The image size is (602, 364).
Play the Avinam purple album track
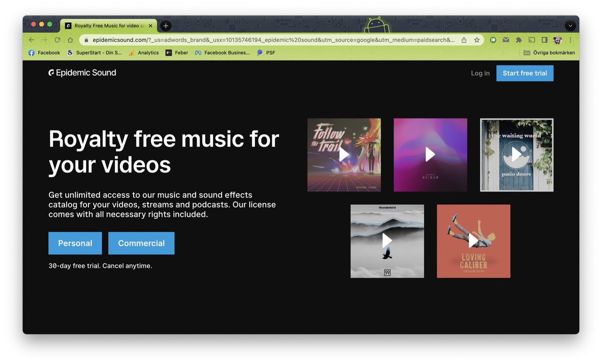(x=430, y=155)
